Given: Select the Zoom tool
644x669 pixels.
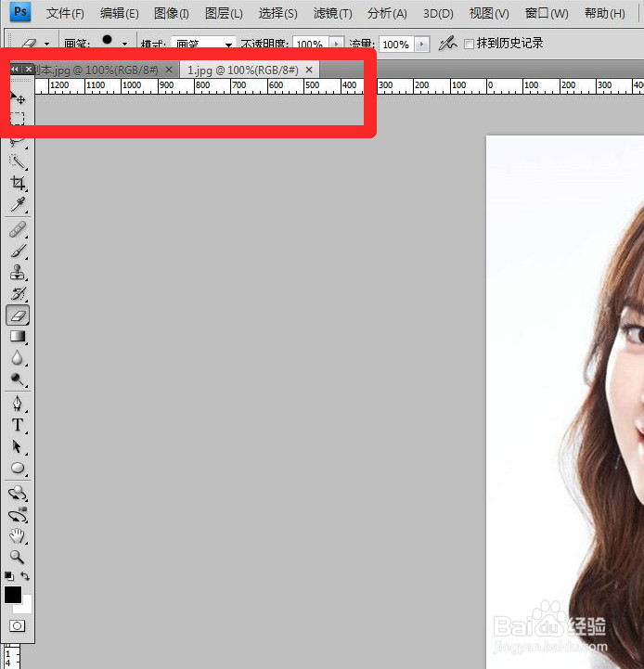Looking at the screenshot, I should (x=18, y=557).
